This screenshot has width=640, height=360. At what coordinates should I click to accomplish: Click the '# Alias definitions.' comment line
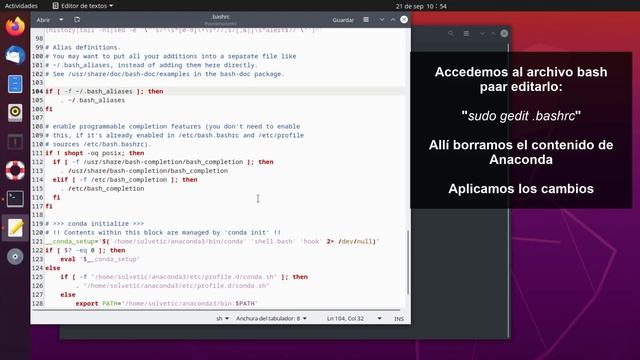click(x=83, y=47)
